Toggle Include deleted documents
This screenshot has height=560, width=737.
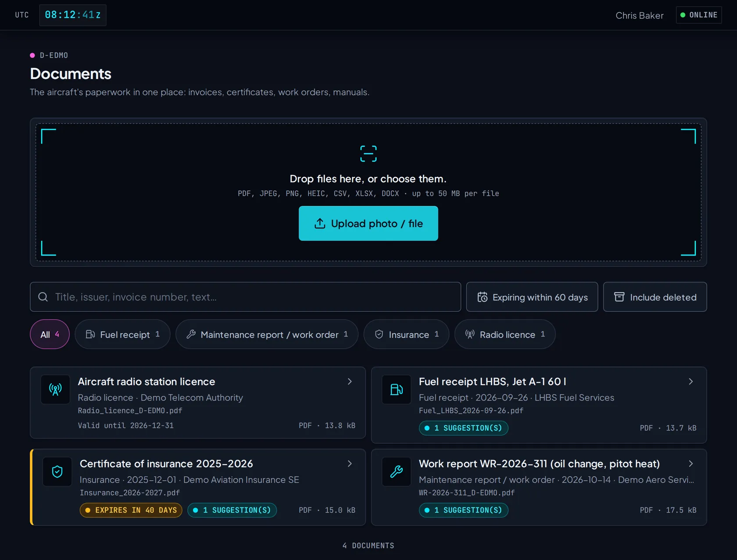(655, 297)
